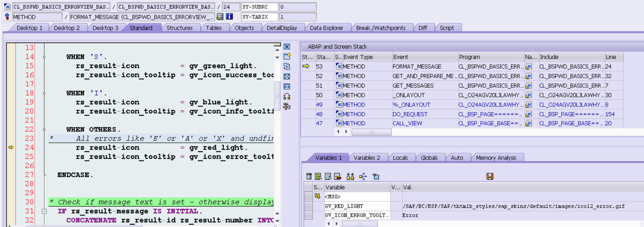Click the new tool icon beside editor

coord(287,57)
